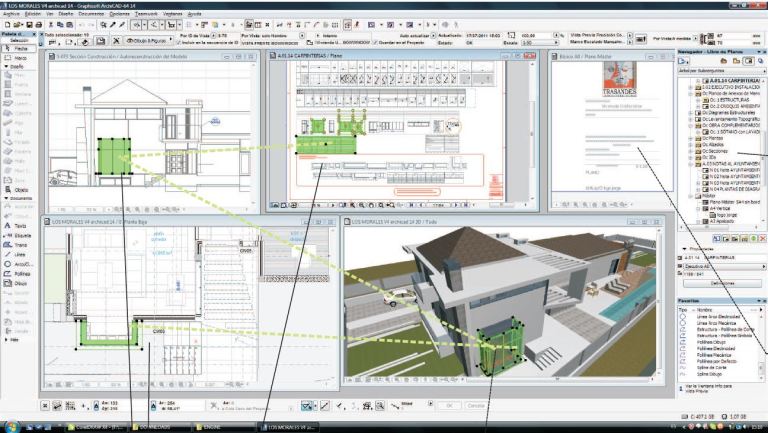Viewport: 768px width, 433px height.
Task: Select A.01.14 CARPINTERIAS in Navigator tree
Action: pos(735,80)
